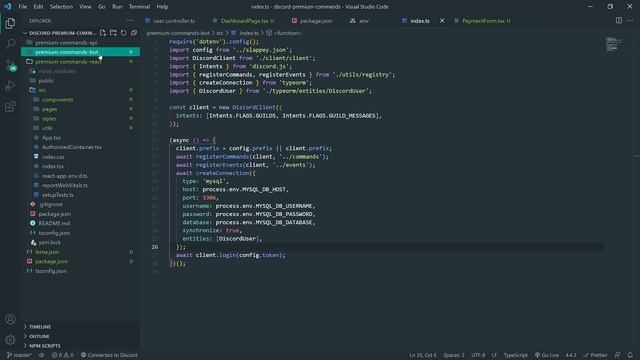The height and width of the screenshot is (360, 640).
Task: Click line number 26 in gutter
Action: tap(155, 247)
